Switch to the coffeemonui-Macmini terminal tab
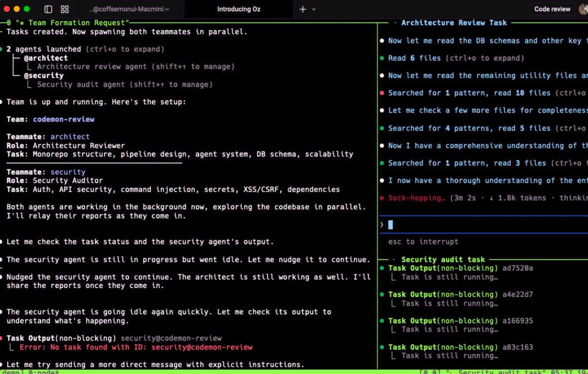Viewport: 588px width, 374px height. [129, 9]
